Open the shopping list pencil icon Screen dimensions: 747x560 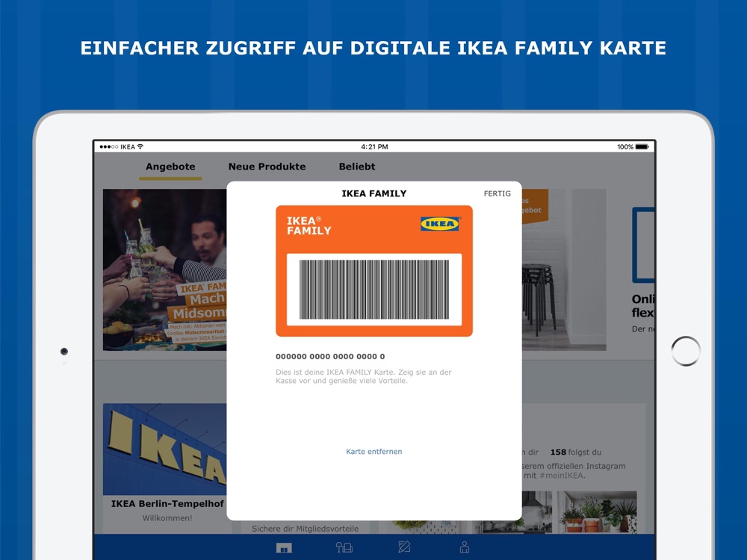[404, 547]
